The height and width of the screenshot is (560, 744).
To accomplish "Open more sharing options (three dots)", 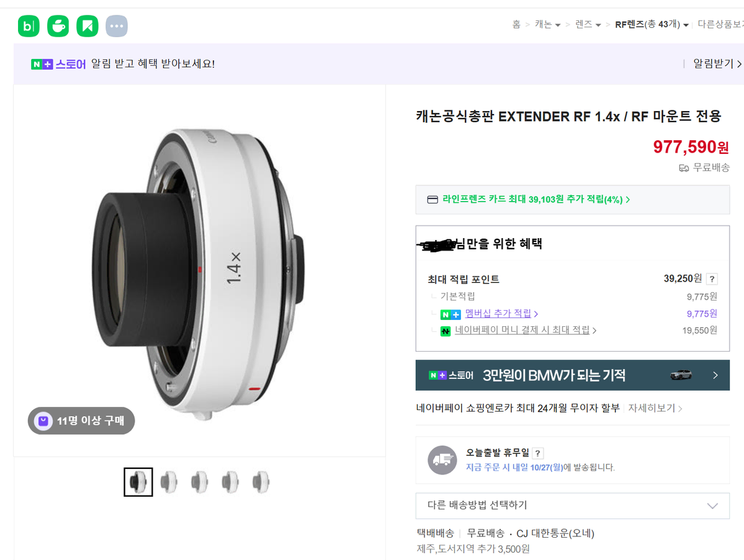I will point(117,26).
